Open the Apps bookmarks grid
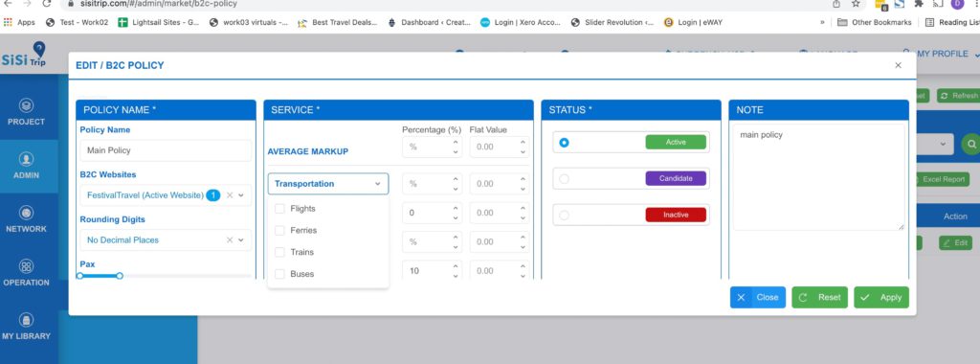The image size is (980, 364). tap(19, 23)
